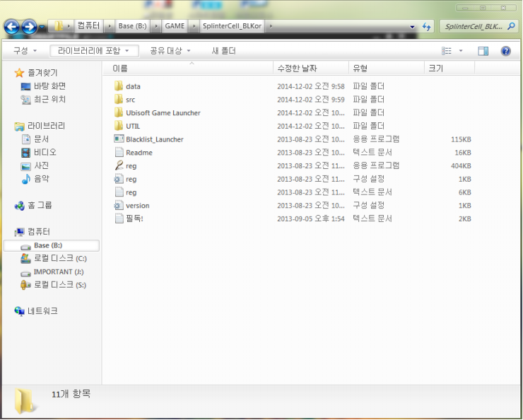Open 로컬 디스크 (S:) in the sidebar
The image size is (523, 420).
pos(54,285)
